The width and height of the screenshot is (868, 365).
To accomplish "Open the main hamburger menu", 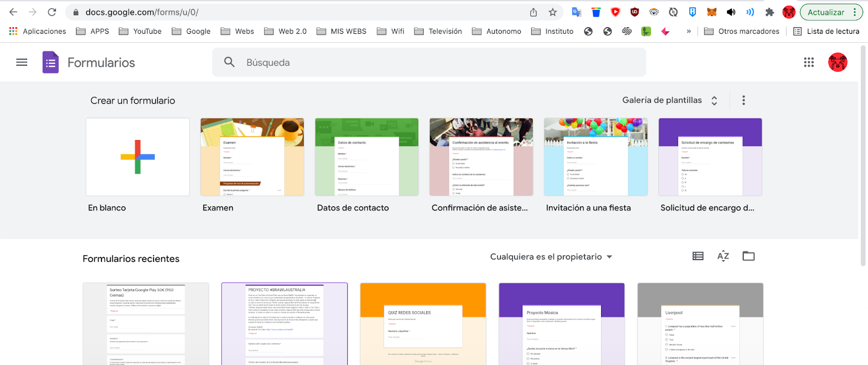I will click(22, 62).
